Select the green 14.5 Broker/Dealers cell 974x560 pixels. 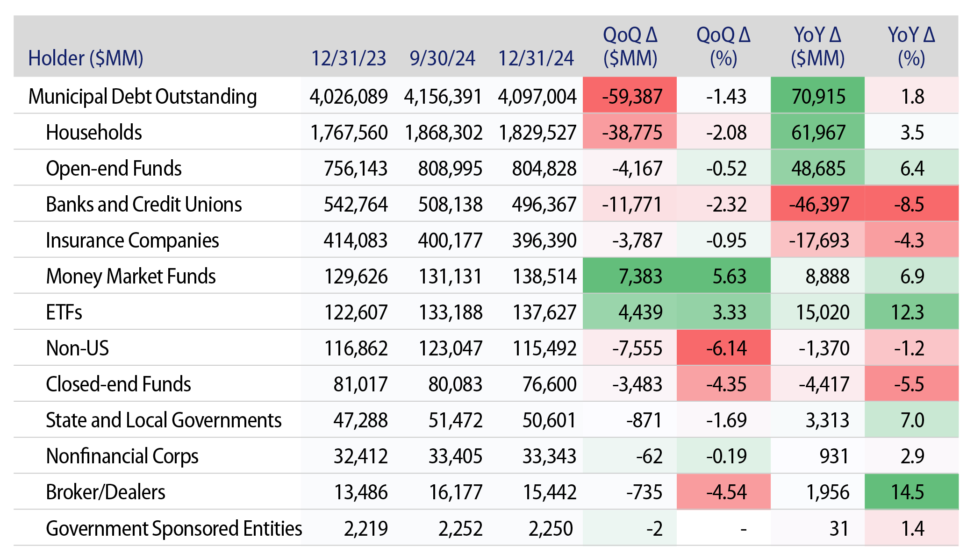click(909, 492)
